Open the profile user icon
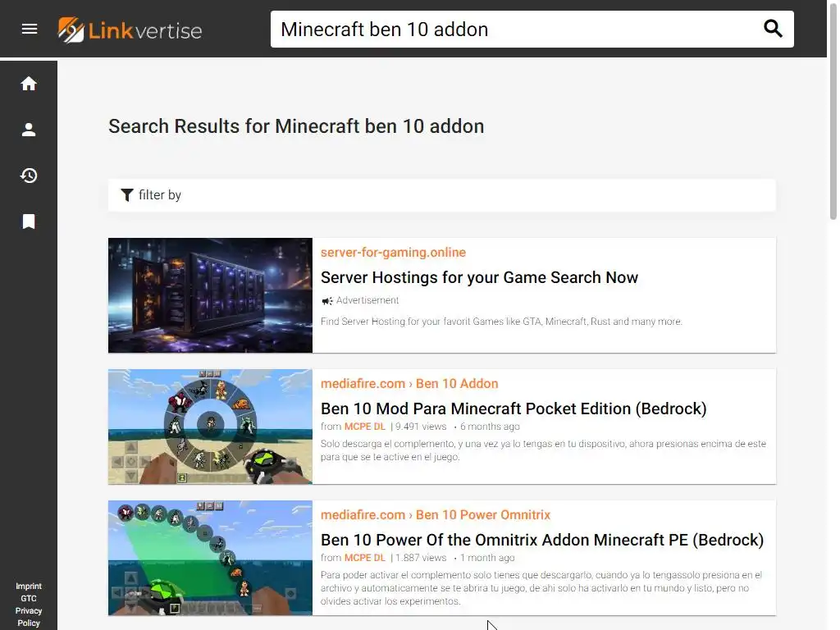 29,130
